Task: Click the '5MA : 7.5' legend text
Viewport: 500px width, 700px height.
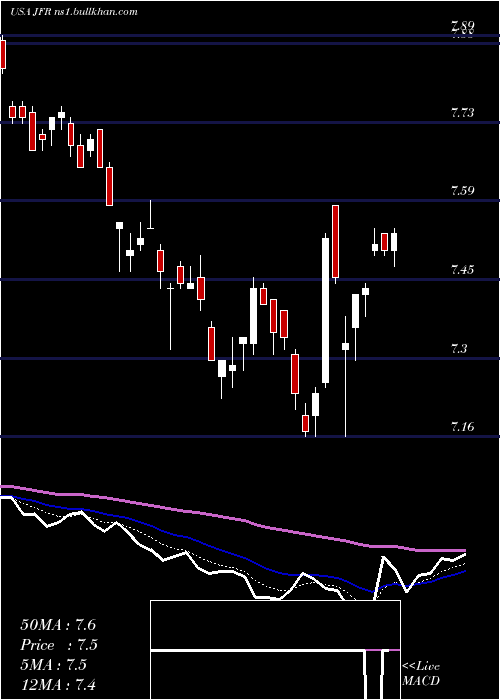Action: (x=54, y=665)
